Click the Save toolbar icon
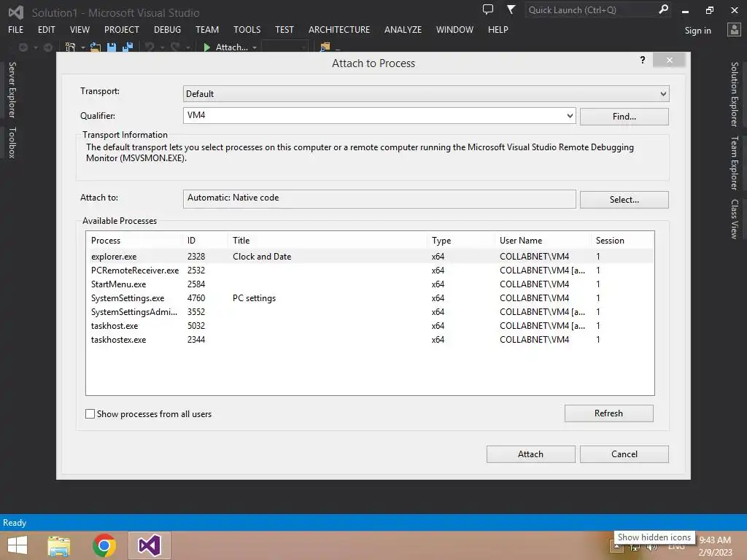The image size is (747, 560). coord(112,47)
